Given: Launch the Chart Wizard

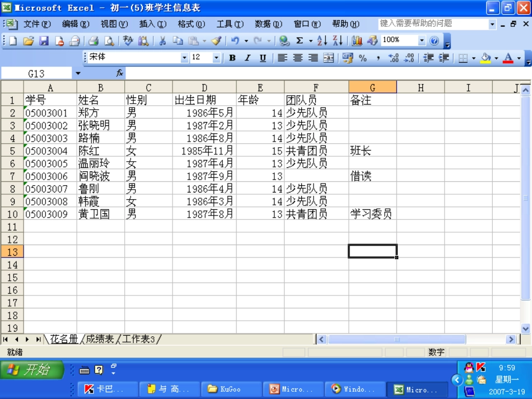Looking at the screenshot, I should [357, 41].
